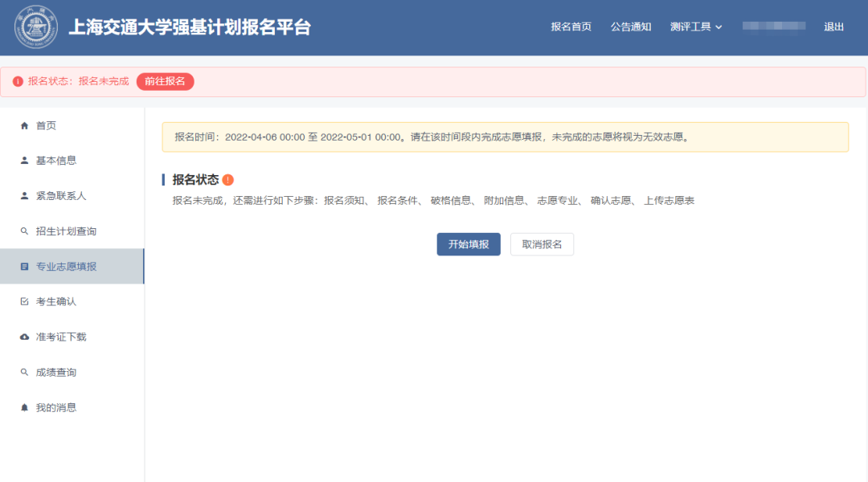Click 取消报名 to cancel registration
Image resolution: width=868 pixels, height=482 pixels.
click(542, 244)
